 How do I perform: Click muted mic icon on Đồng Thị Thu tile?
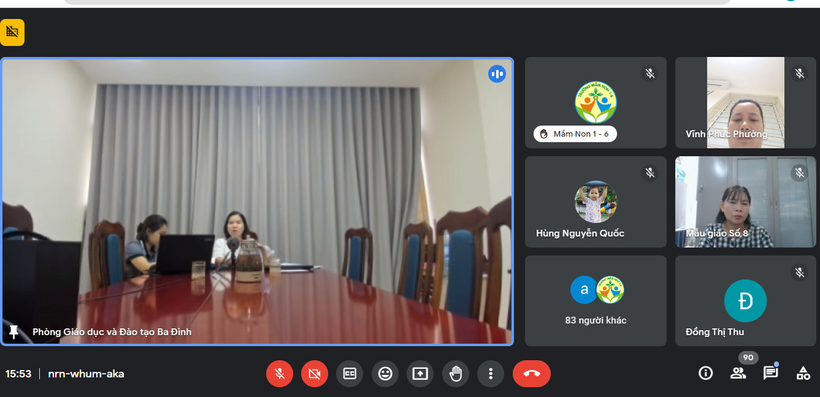799,272
